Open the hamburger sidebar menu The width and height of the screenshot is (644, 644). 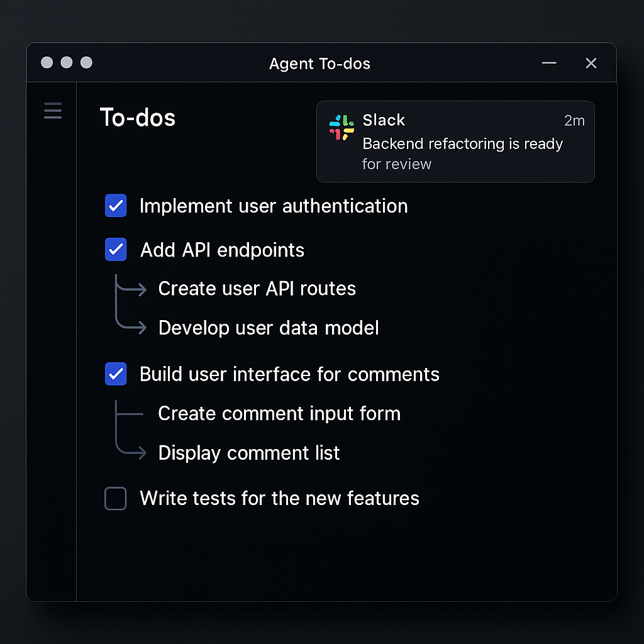pos(52,111)
